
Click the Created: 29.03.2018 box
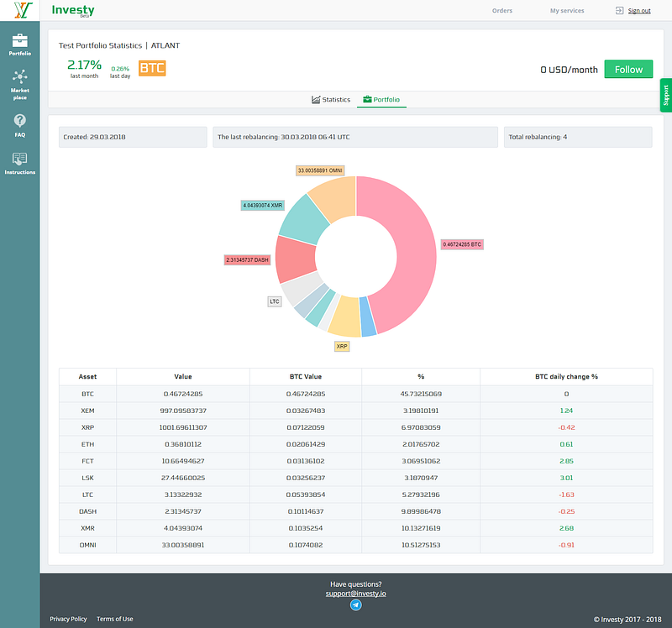click(133, 137)
